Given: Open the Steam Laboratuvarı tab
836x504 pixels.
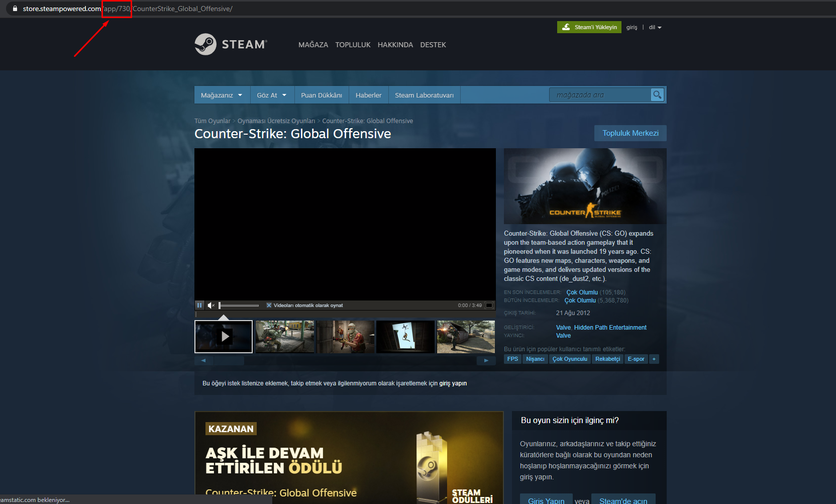Looking at the screenshot, I should [x=424, y=95].
